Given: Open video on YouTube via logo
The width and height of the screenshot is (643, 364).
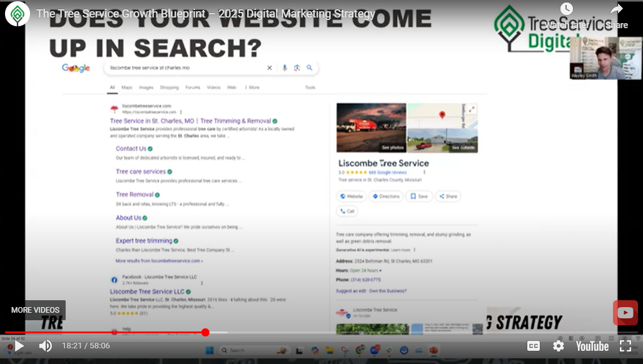Looking at the screenshot, I should pos(592,346).
